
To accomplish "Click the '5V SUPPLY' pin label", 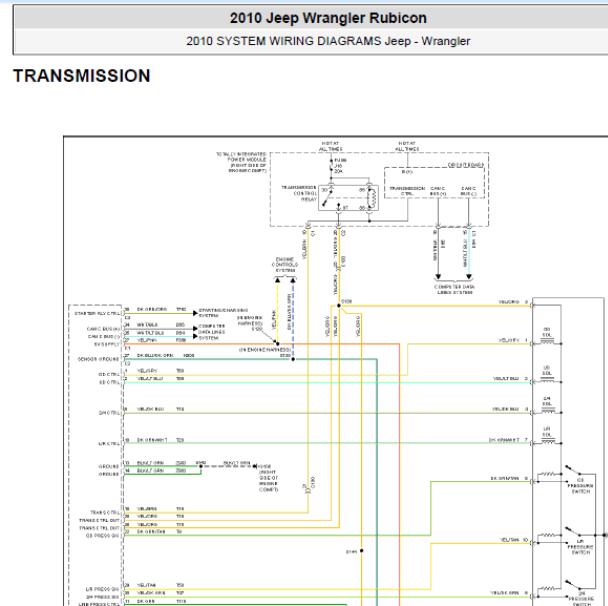I will pos(107,344).
